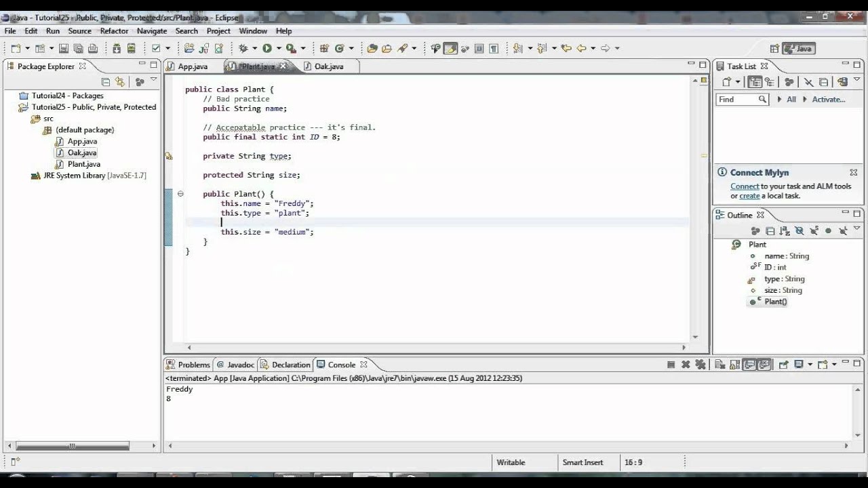Click the Previous Annotation icon
Image resolution: width=868 pixels, height=488 pixels.
point(542,48)
